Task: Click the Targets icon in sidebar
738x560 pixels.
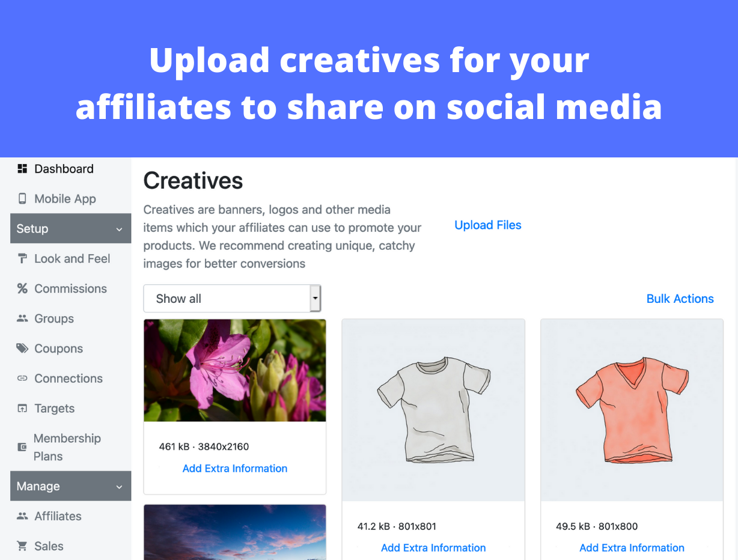Action: point(22,409)
